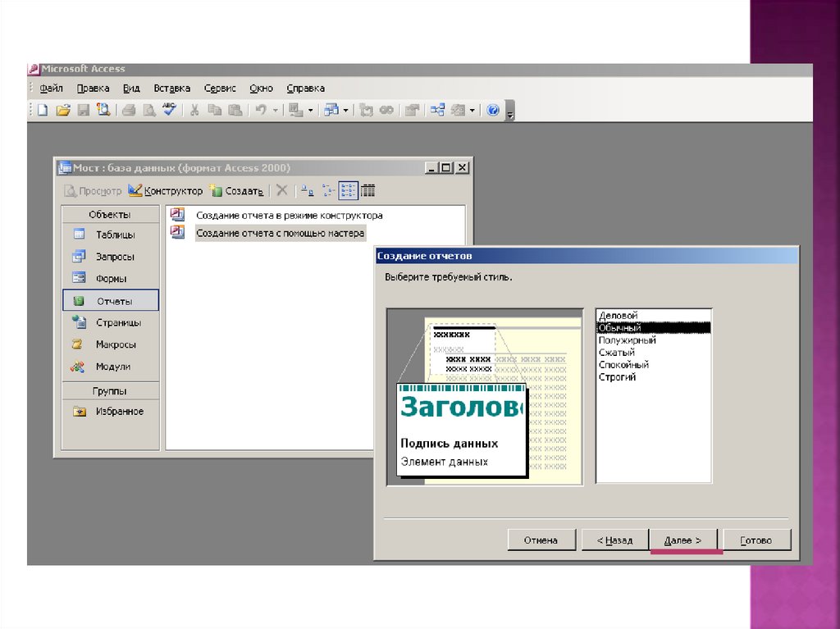The height and width of the screenshot is (629, 840).
Task: Open the Relationships diagram icon
Action: pyautogui.click(x=437, y=111)
